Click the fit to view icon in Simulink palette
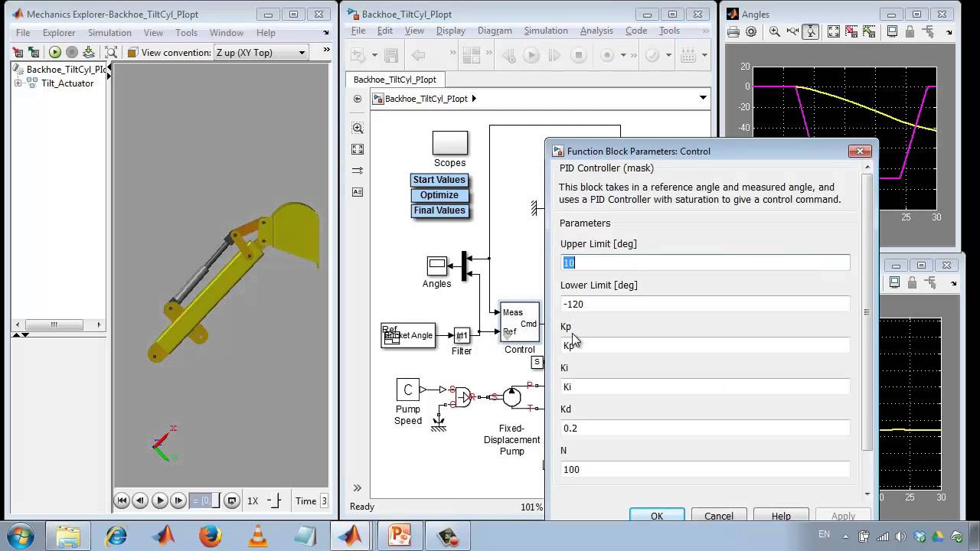This screenshot has height=551, width=980. coord(358,149)
